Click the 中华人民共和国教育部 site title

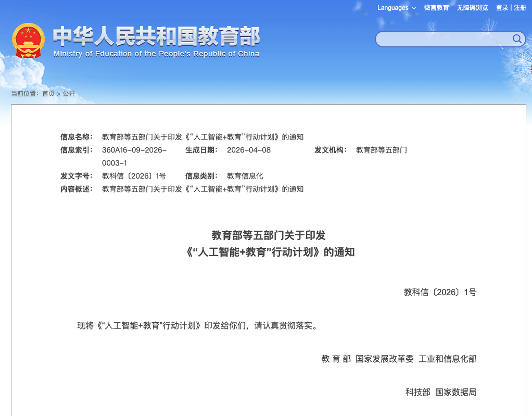click(156, 37)
